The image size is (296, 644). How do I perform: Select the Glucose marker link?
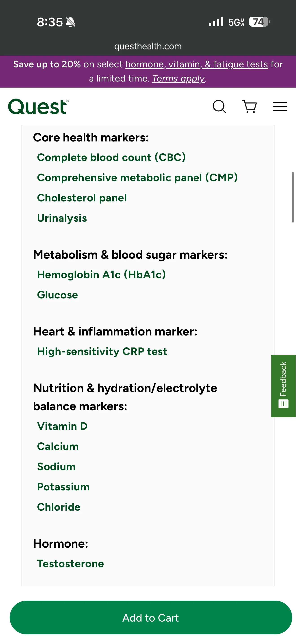coord(57,295)
